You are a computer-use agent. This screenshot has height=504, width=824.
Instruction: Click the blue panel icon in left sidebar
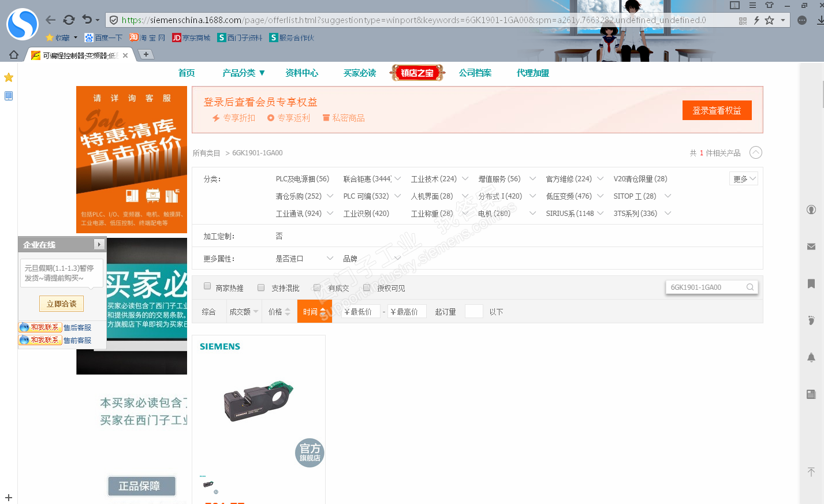click(x=9, y=96)
